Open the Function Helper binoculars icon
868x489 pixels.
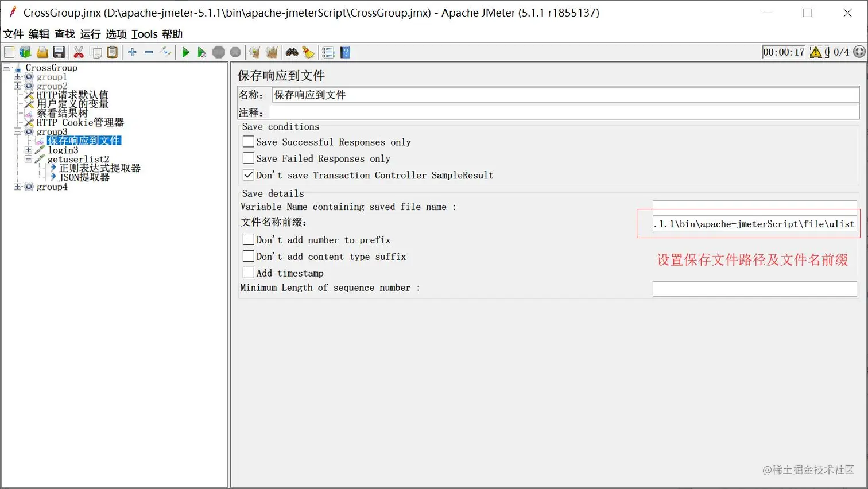tap(292, 52)
